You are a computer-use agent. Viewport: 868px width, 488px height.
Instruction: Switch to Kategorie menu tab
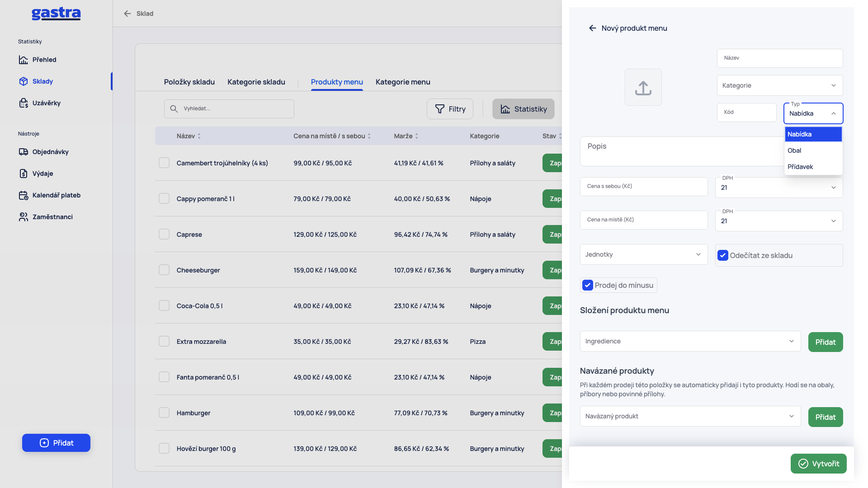pyautogui.click(x=402, y=82)
